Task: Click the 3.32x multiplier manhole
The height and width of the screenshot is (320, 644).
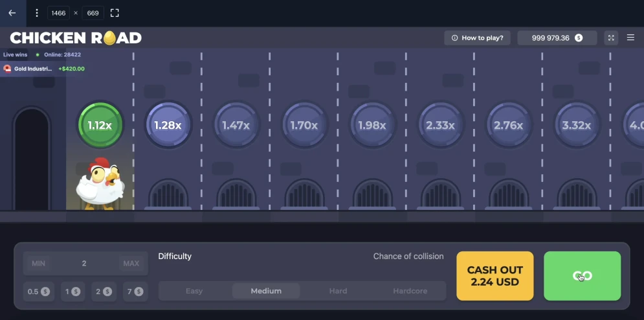Action: (x=576, y=125)
